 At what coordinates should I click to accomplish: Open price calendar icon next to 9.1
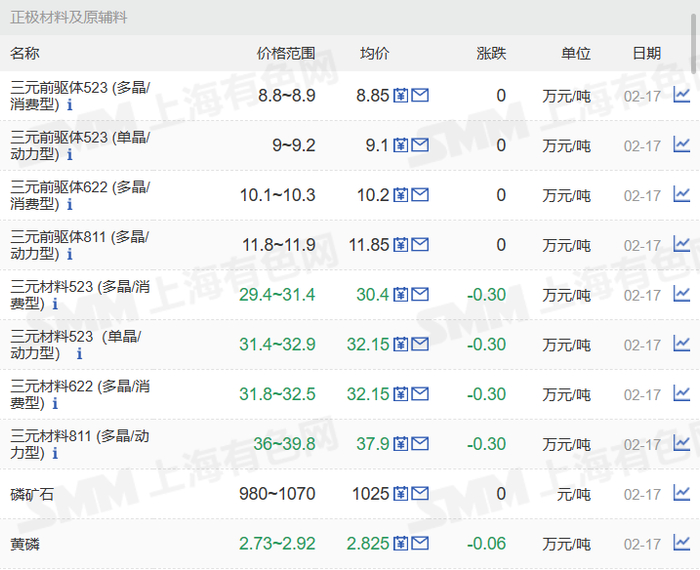(400, 145)
